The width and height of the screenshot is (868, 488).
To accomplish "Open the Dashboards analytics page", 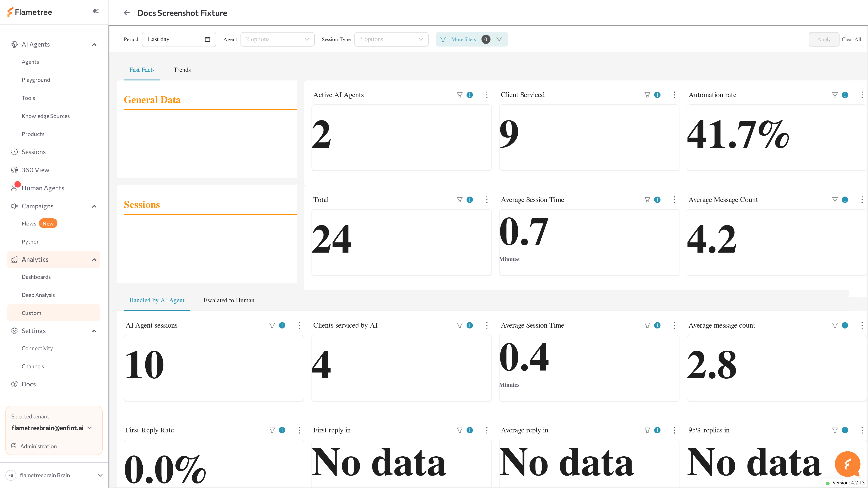I will pos(36,277).
